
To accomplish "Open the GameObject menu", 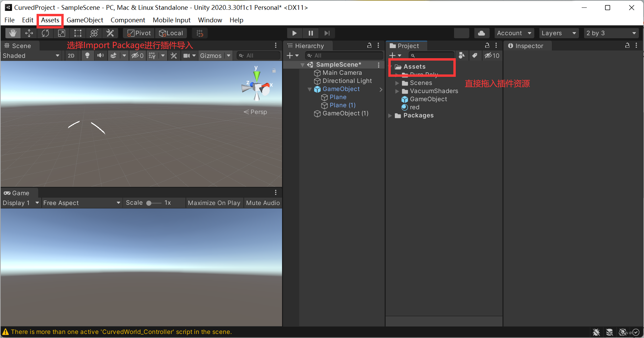I will coord(85,20).
